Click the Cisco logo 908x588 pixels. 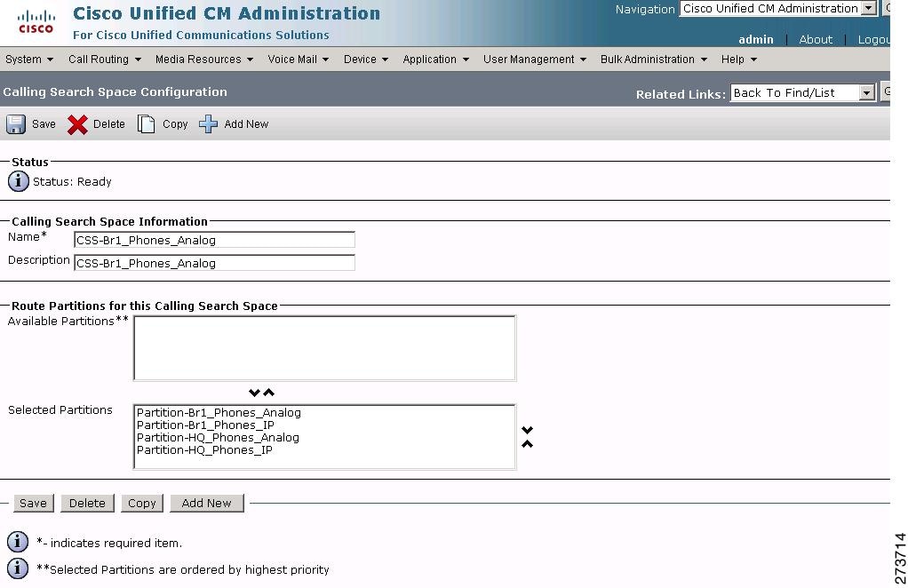click(x=36, y=22)
